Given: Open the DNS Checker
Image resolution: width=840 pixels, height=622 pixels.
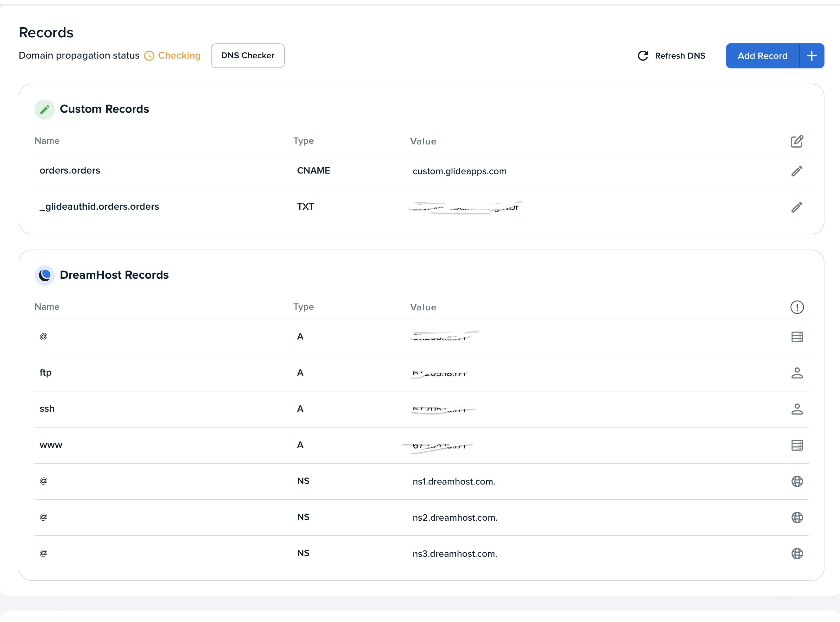Looking at the screenshot, I should click(247, 56).
